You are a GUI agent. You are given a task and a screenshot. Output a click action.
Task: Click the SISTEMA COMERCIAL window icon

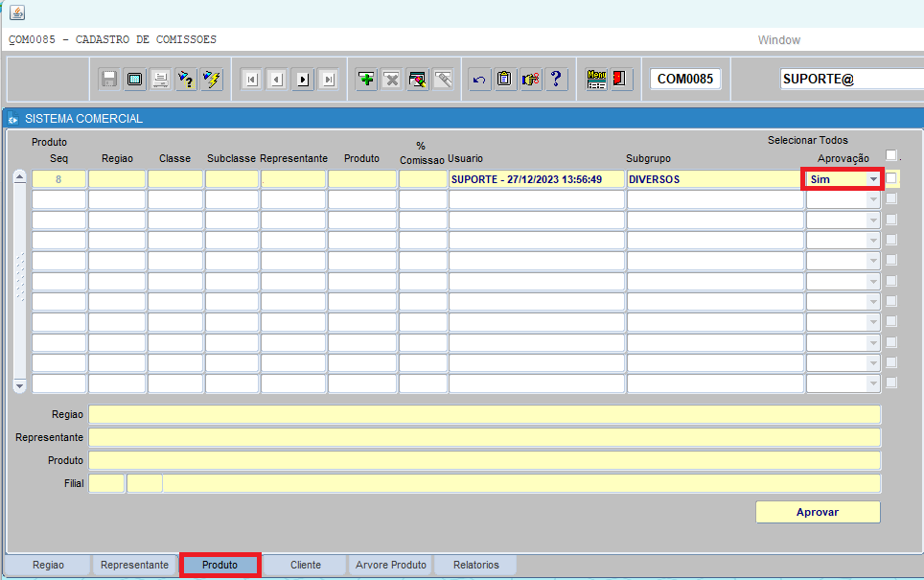click(13, 119)
